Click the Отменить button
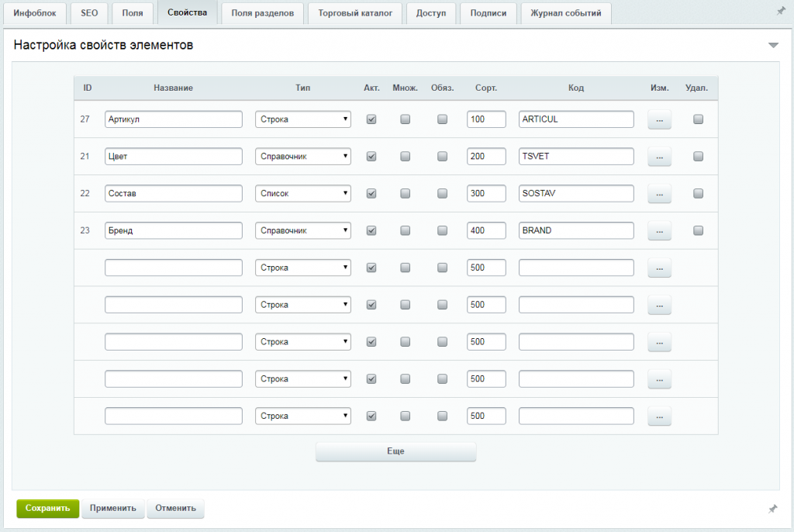Image resolution: width=794 pixels, height=532 pixels. pos(175,508)
